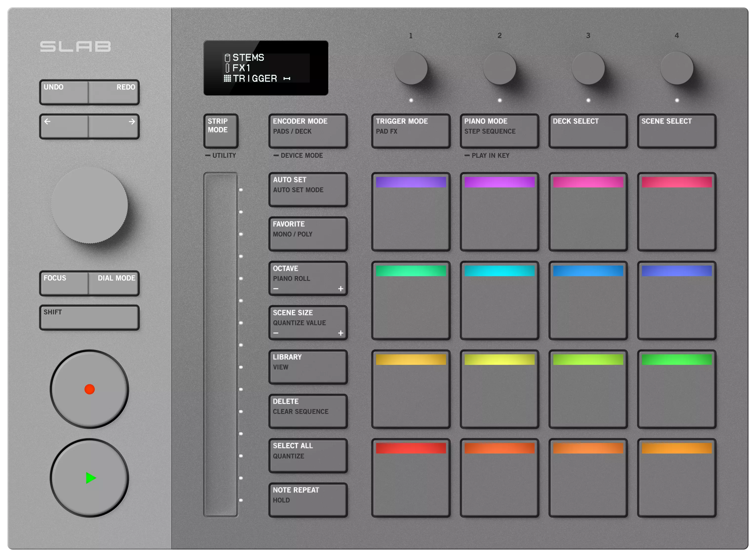
Task: Open the LIBRARY view button
Action: tap(308, 367)
